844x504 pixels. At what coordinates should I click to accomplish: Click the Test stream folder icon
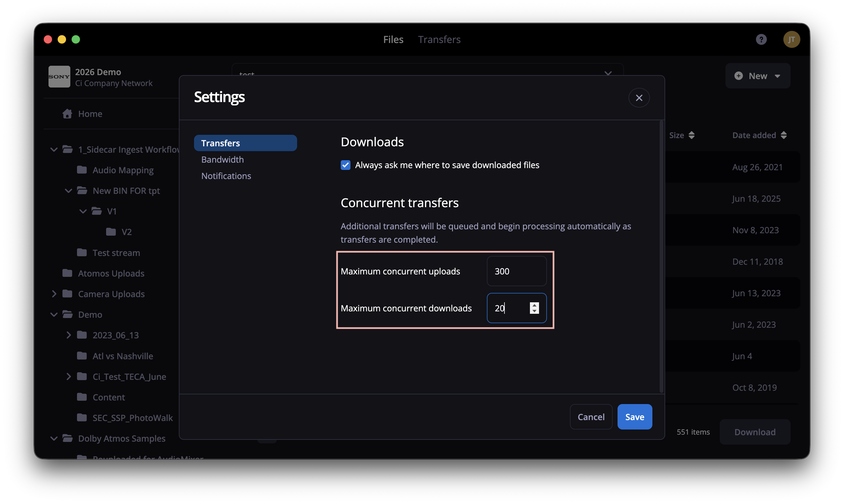tap(82, 252)
